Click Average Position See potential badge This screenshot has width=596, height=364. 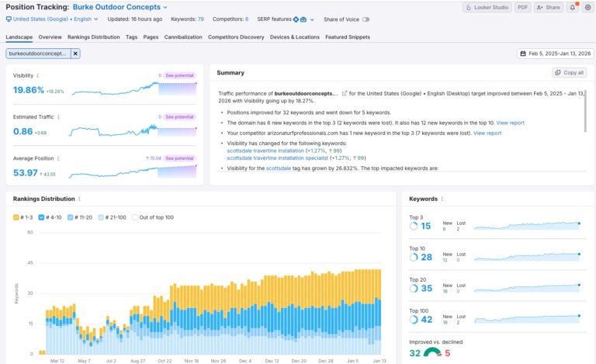coord(179,158)
